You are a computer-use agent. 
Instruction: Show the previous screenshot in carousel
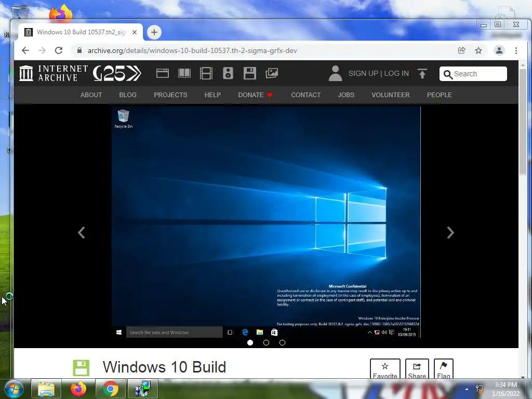82,233
